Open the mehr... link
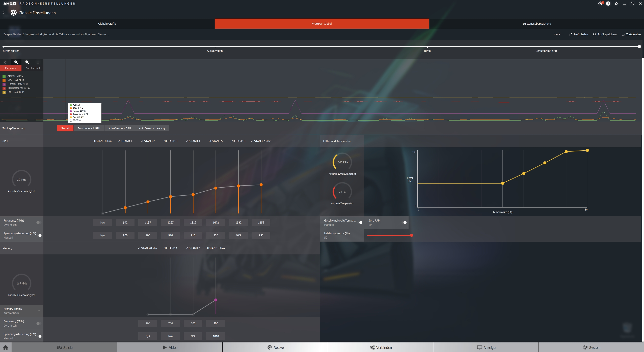 coord(558,34)
